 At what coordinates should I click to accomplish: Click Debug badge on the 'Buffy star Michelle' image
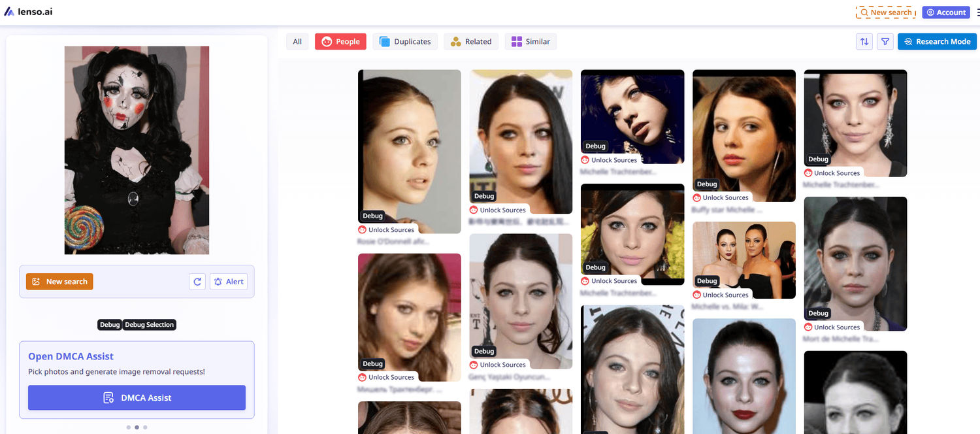pos(707,184)
